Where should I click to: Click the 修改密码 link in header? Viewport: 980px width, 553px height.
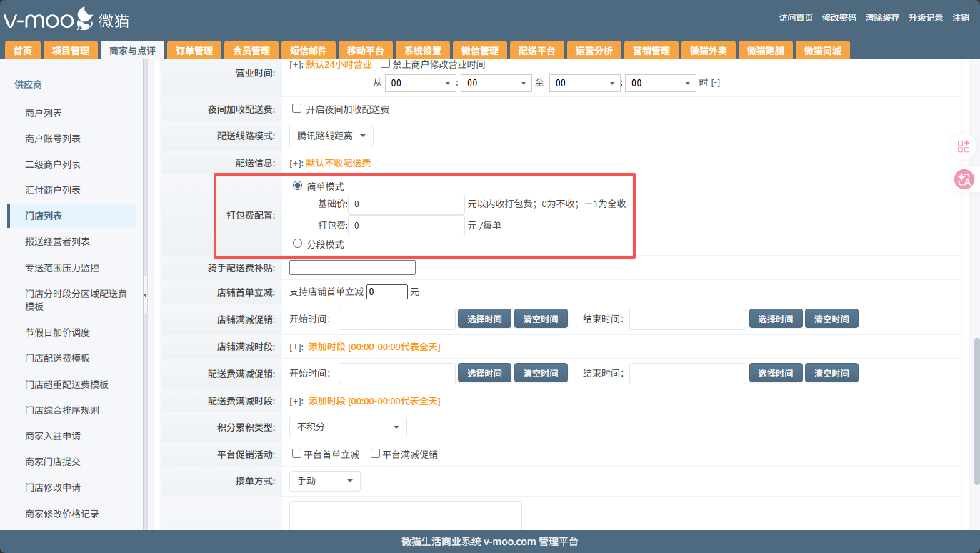839,18
